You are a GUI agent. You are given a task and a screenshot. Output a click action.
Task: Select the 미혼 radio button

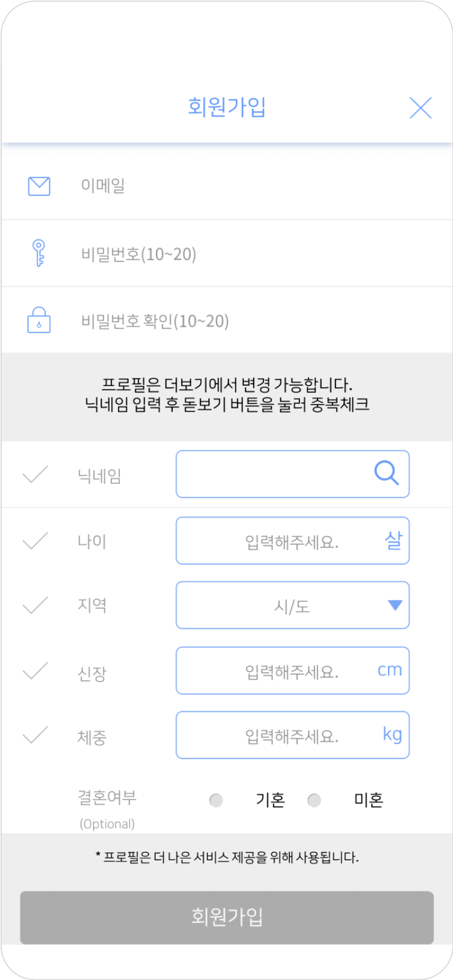point(314,800)
